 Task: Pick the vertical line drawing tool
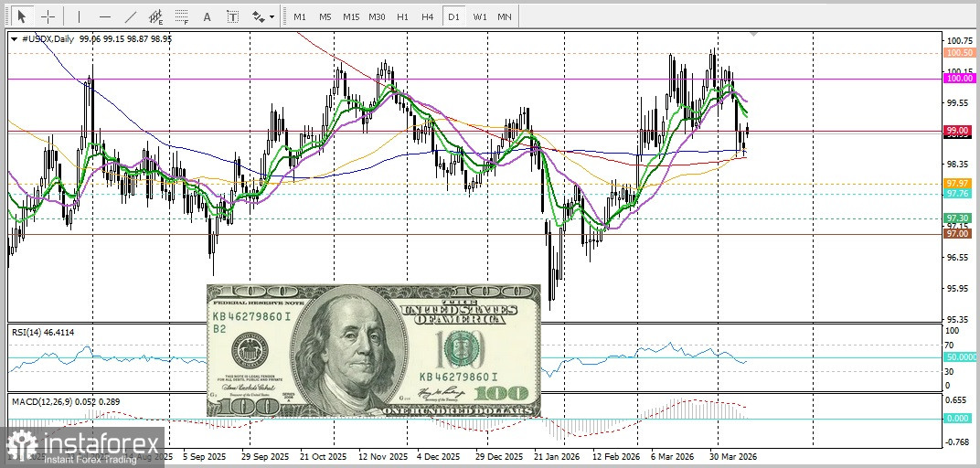(x=79, y=16)
